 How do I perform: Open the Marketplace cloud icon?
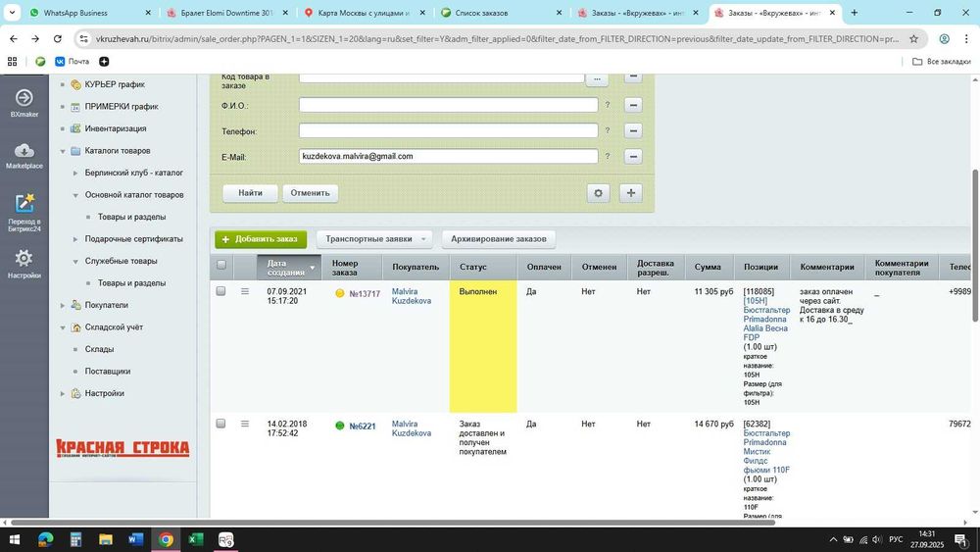click(x=24, y=155)
